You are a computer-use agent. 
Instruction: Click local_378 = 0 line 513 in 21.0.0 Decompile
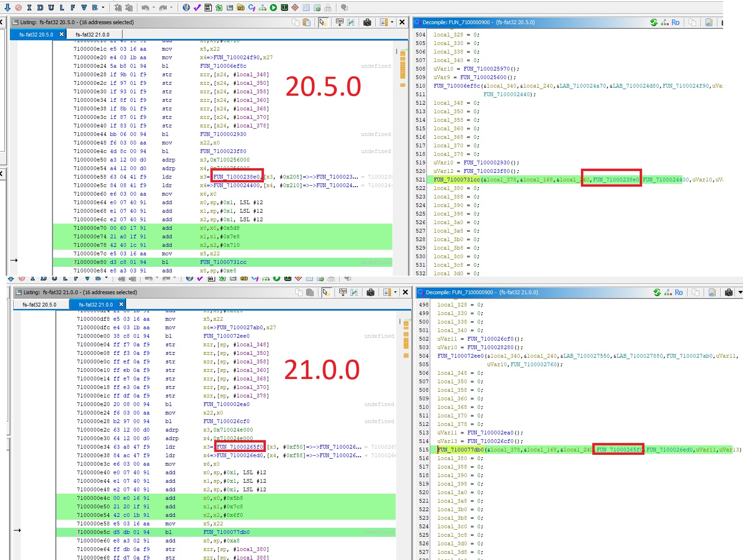coord(460,424)
